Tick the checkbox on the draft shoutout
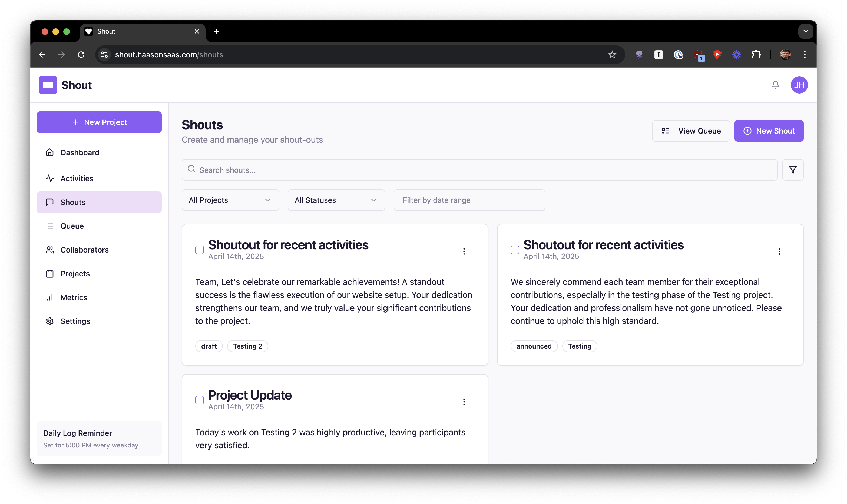The image size is (847, 504). [199, 250]
